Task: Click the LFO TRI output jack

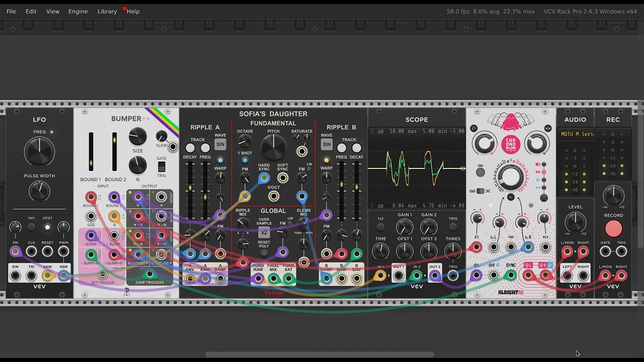Action: [x=31, y=276]
